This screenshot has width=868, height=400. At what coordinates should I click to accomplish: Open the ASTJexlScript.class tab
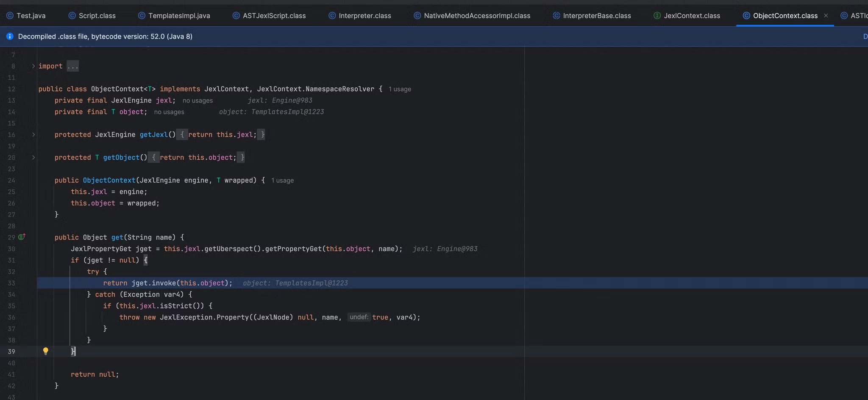click(x=274, y=16)
